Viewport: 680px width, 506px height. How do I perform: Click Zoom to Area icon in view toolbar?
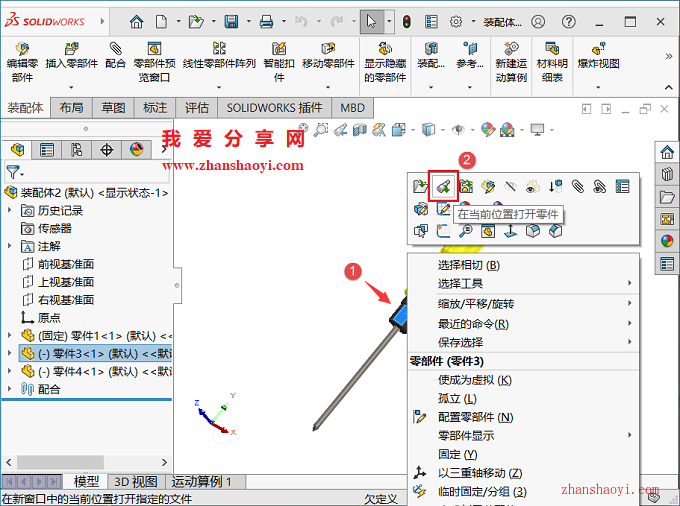coord(321,130)
